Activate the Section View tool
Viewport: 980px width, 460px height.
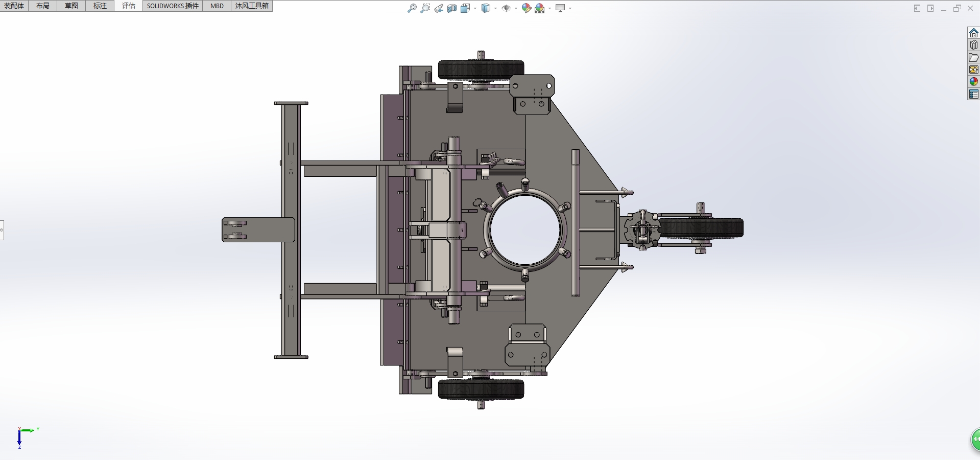click(x=452, y=8)
